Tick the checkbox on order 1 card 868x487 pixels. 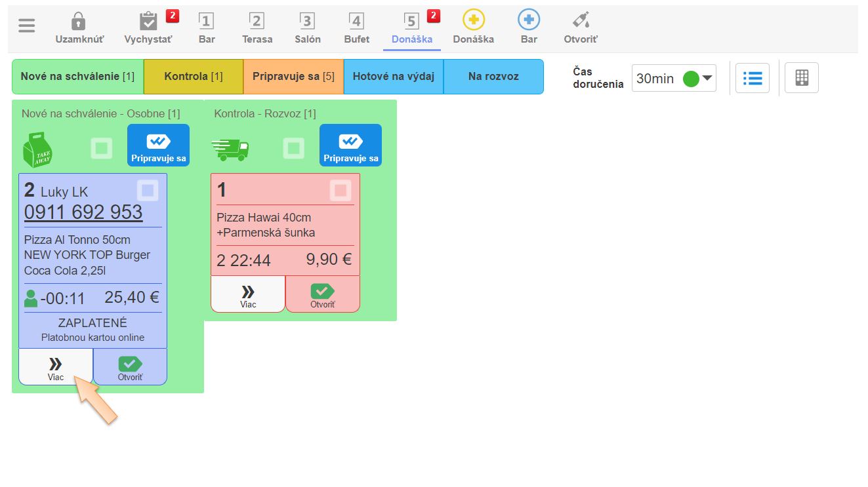coord(340,190)
